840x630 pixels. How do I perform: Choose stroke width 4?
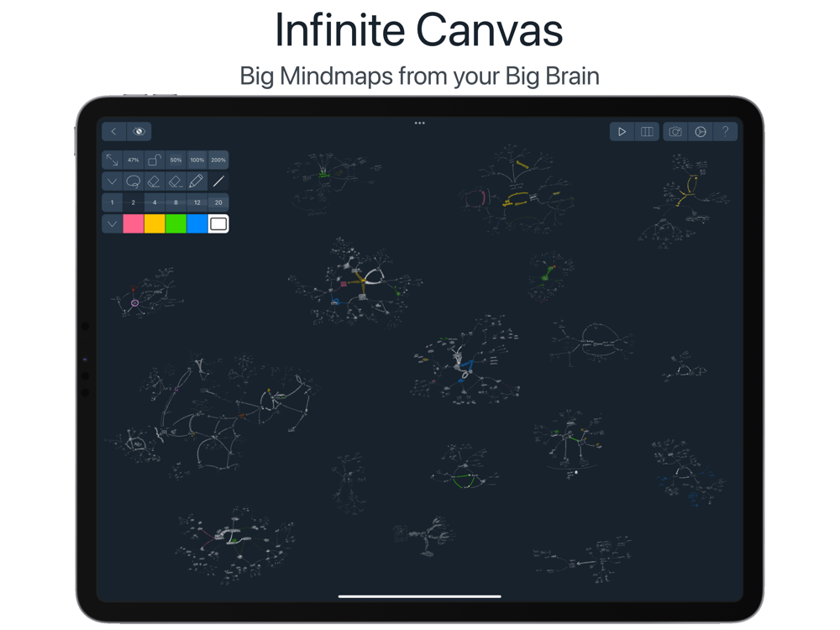coord(155,202)
